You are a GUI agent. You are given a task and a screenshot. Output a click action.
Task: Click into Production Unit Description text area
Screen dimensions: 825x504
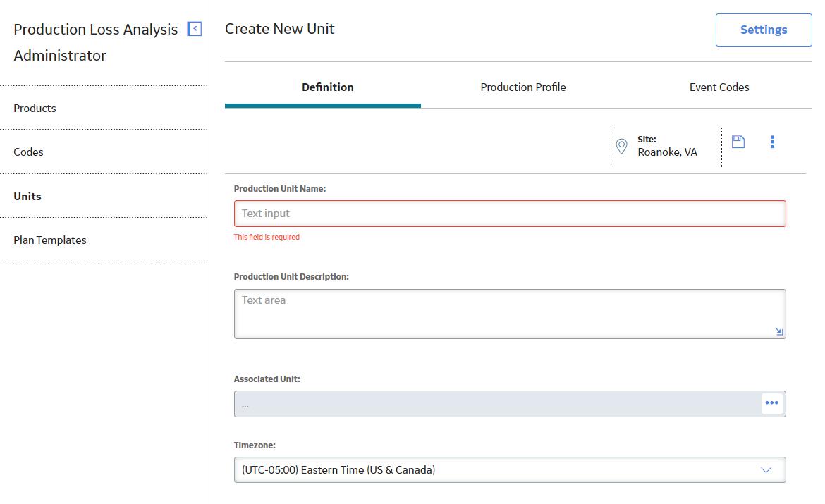(510, 314)
